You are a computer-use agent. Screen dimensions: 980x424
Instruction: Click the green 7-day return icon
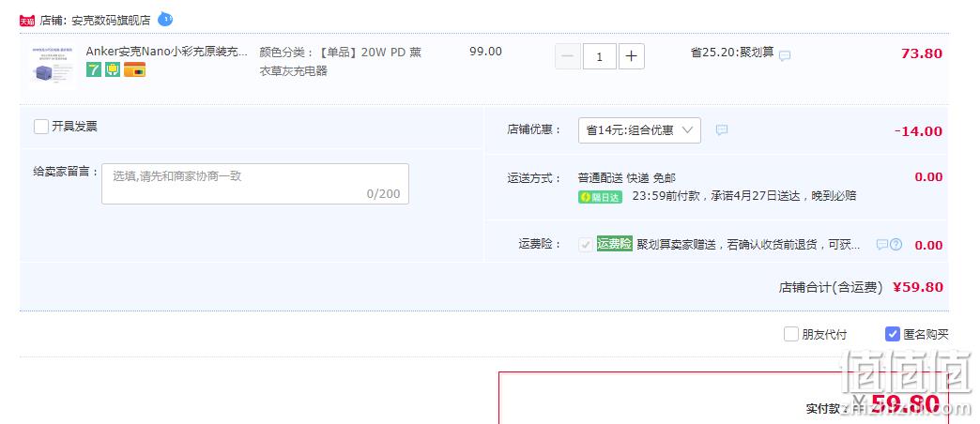pyautogui.click(x=94, y=69)
